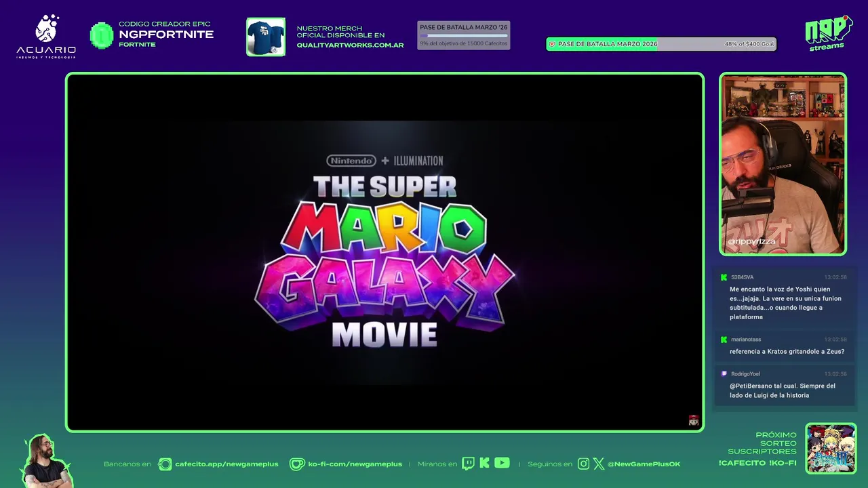Click timestamp on RodrigoYoel message
The height and width of the screenshot is (488, 868).
(x=835, y=374)
